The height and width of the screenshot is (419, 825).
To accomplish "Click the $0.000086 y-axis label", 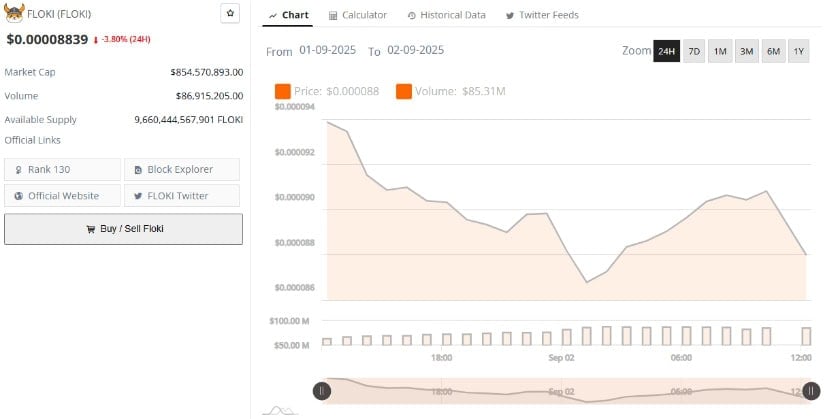I will pos(295,288).
